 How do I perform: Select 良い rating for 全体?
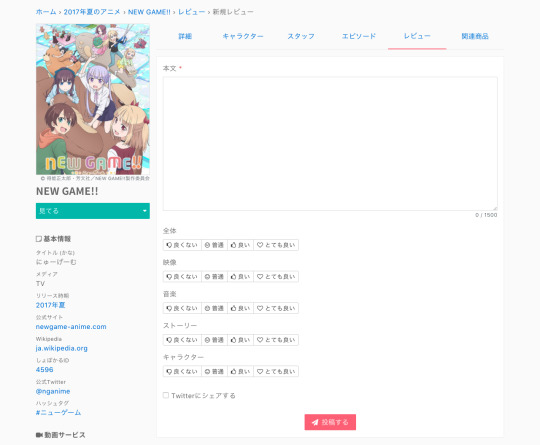240,245
